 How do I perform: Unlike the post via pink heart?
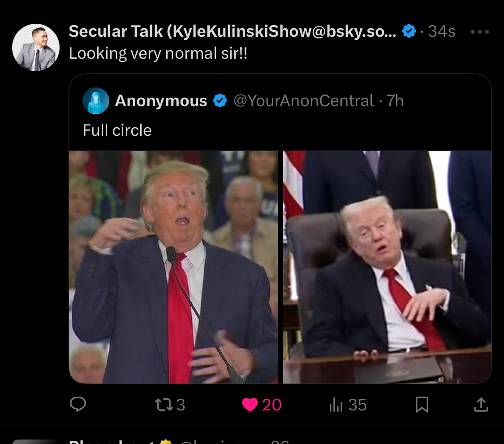[x=250, y=405]
